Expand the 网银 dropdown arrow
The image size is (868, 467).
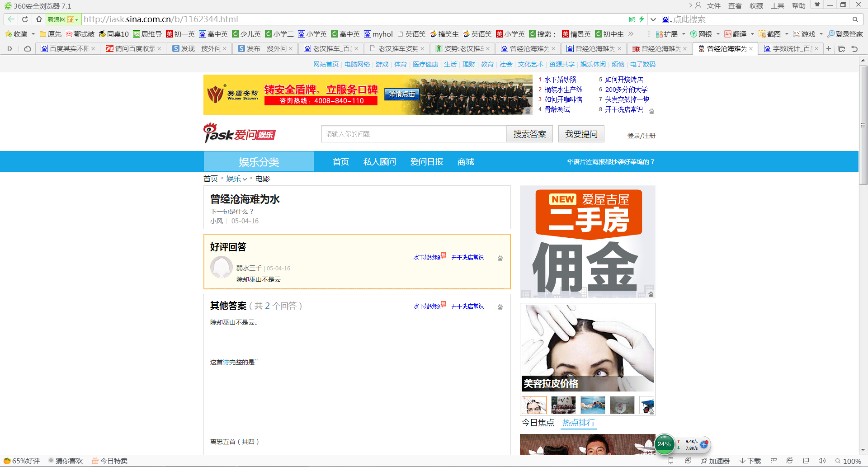[x=718, y=34]
